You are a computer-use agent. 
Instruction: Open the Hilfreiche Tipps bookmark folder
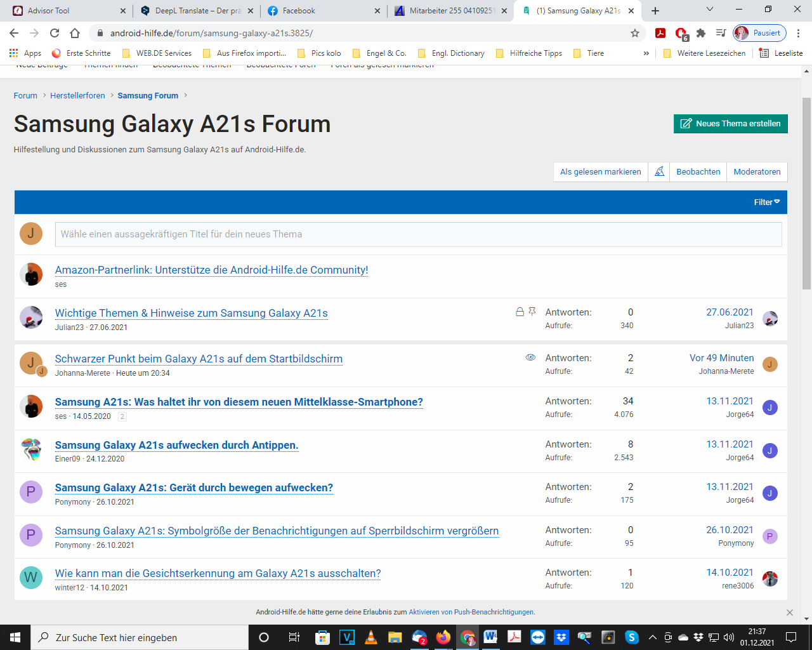tap(529, 53)
